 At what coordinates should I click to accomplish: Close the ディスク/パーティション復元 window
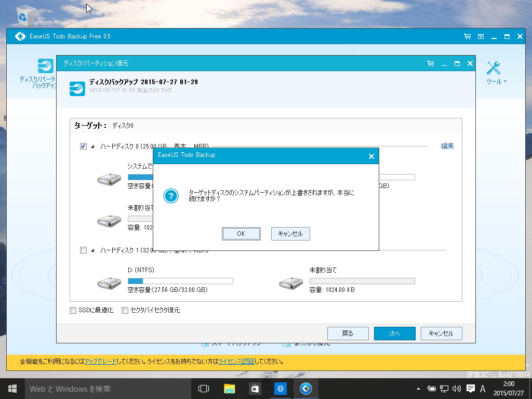(x=470, y=63)
